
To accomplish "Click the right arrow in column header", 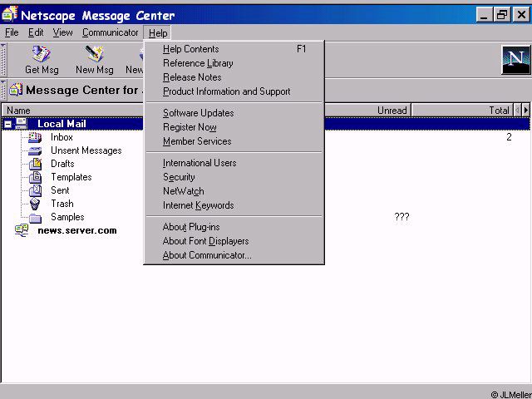I will [526, 110].
